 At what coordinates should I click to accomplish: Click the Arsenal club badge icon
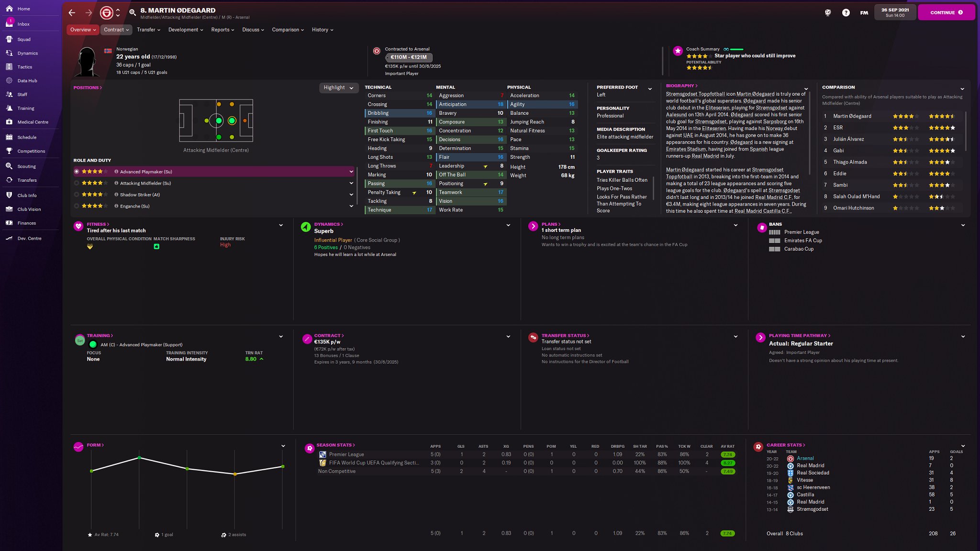click(106, 13)
